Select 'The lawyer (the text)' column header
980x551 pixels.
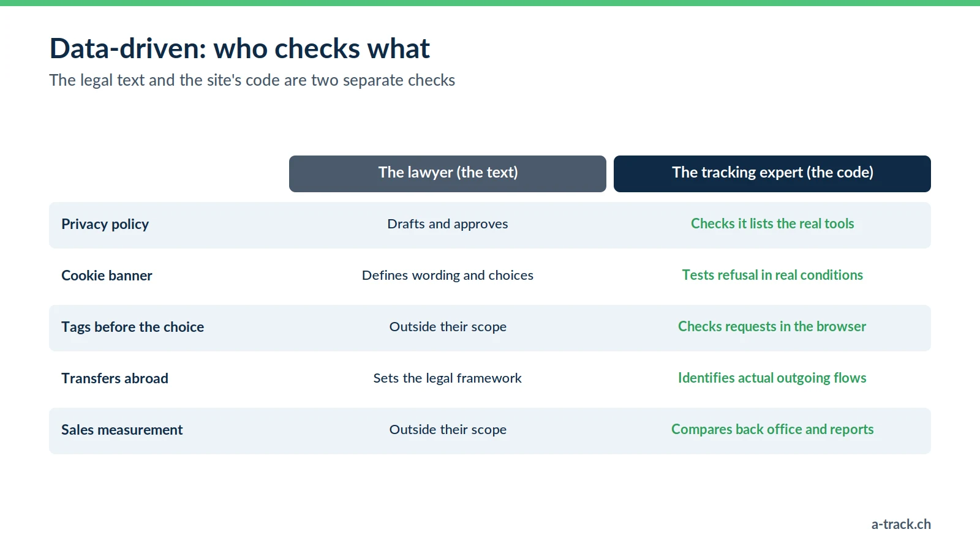pyautogui.click(x=448, y=174)
